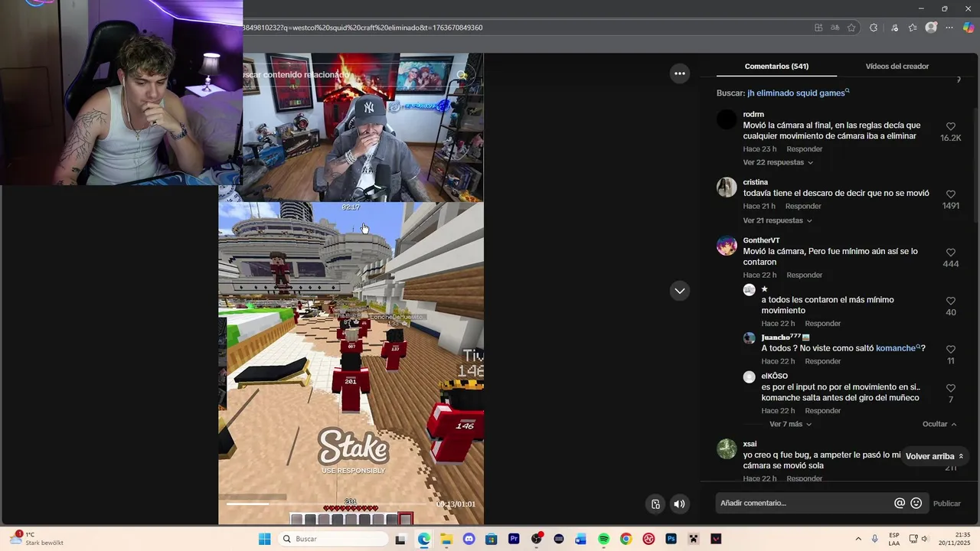The width and height of the screenshot is (980, 551).
Task: Click the apps icon in address bar
Action: coord(818,28)
